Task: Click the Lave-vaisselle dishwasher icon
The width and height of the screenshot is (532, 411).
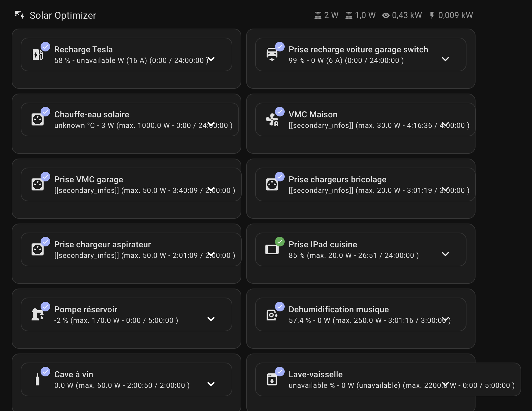Action: coord(272,379)
